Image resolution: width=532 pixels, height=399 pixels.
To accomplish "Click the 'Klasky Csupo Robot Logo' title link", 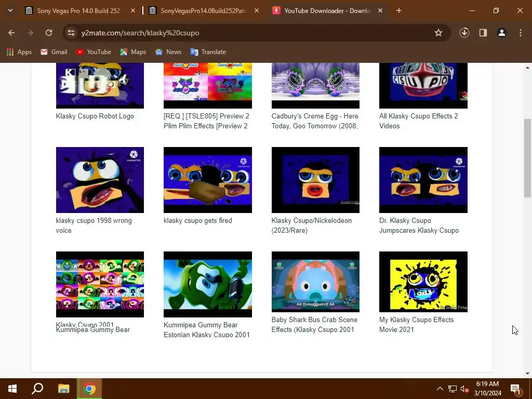I will coord(95,116).
